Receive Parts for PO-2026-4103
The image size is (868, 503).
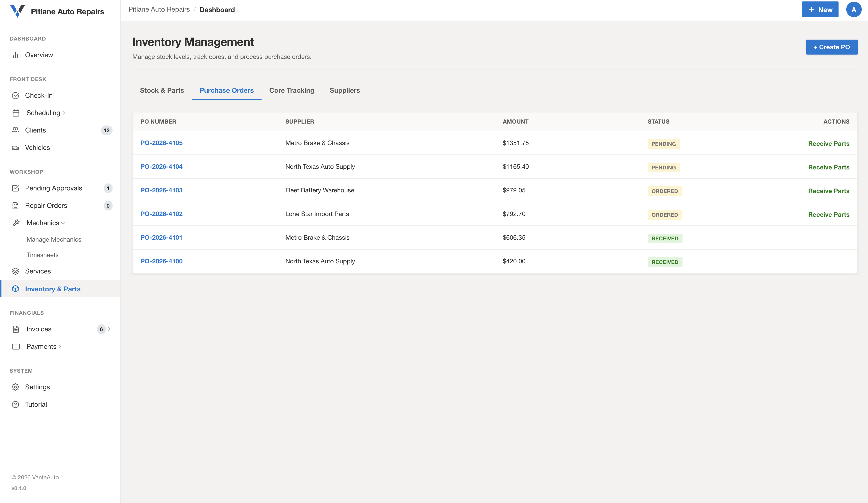click(x=829, y=191)
